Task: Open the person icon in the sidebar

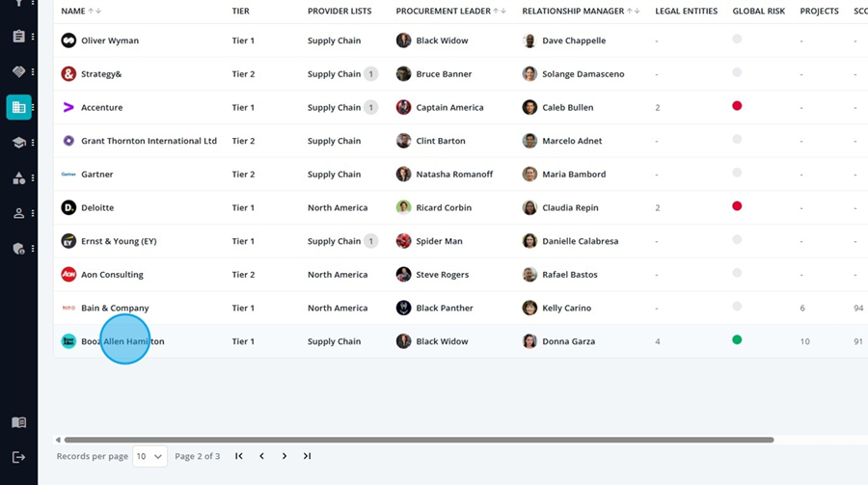Action: pos(19,213)
